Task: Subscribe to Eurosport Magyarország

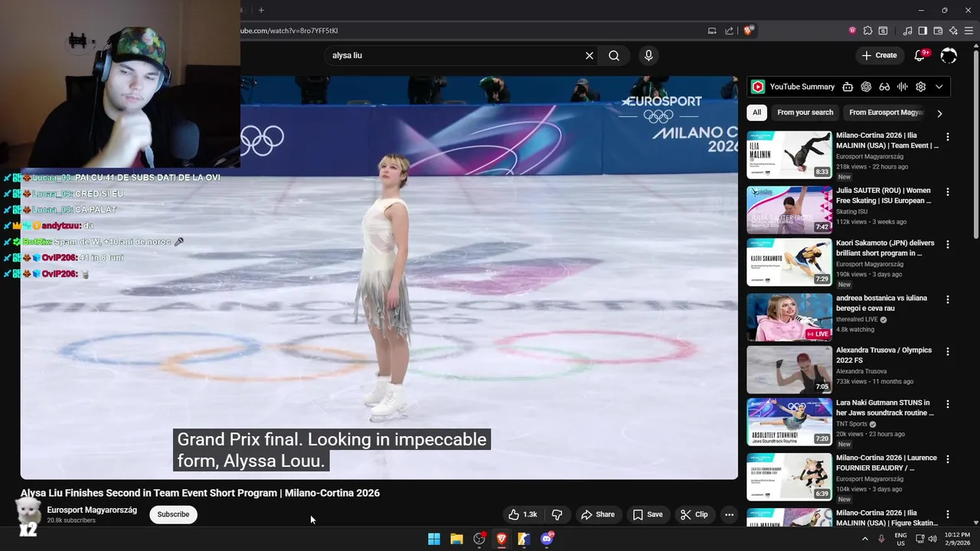Action: click(x=173, y=514)
